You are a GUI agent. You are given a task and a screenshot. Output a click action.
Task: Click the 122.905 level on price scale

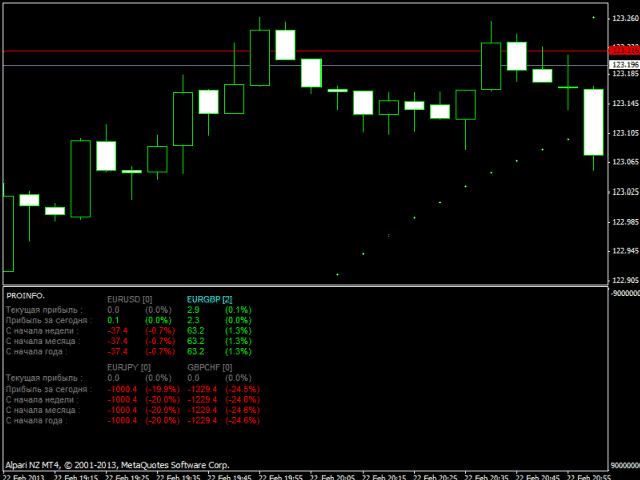624,280
